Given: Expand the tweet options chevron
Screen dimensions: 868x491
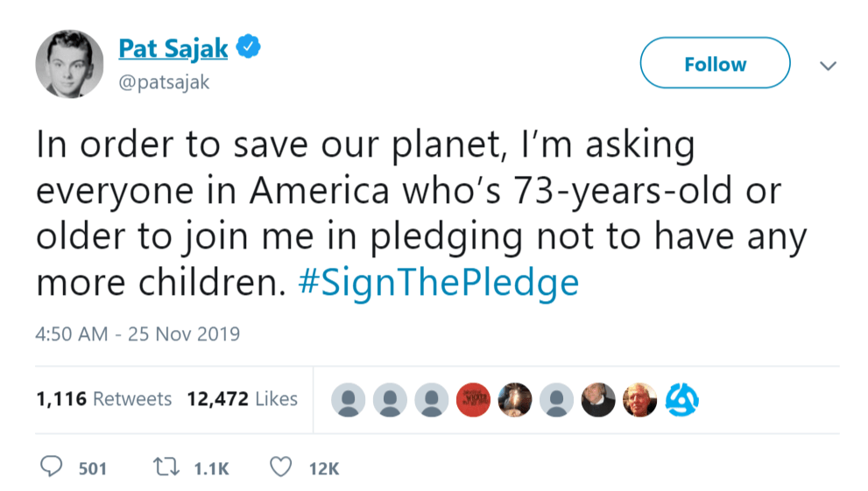Looking at the screenshot, I should coord(828,66).
